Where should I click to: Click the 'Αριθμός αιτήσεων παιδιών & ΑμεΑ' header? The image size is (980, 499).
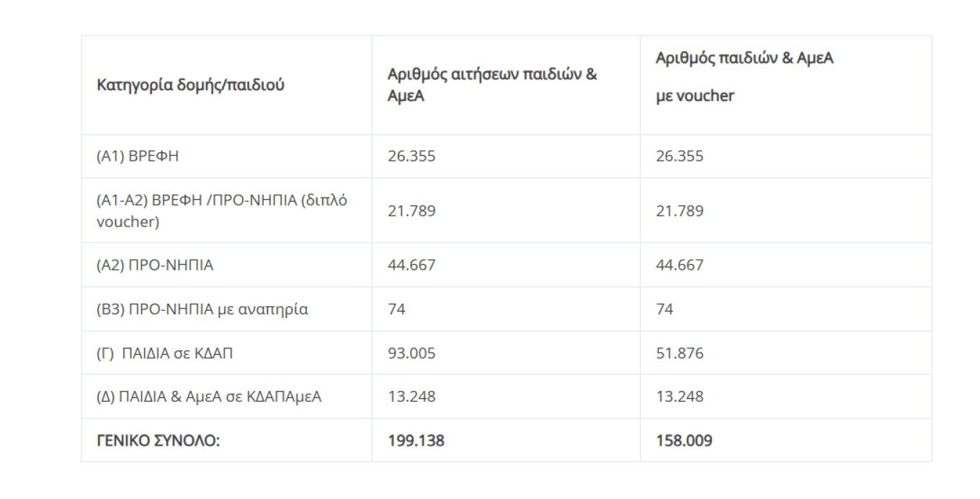coord(492,85)
